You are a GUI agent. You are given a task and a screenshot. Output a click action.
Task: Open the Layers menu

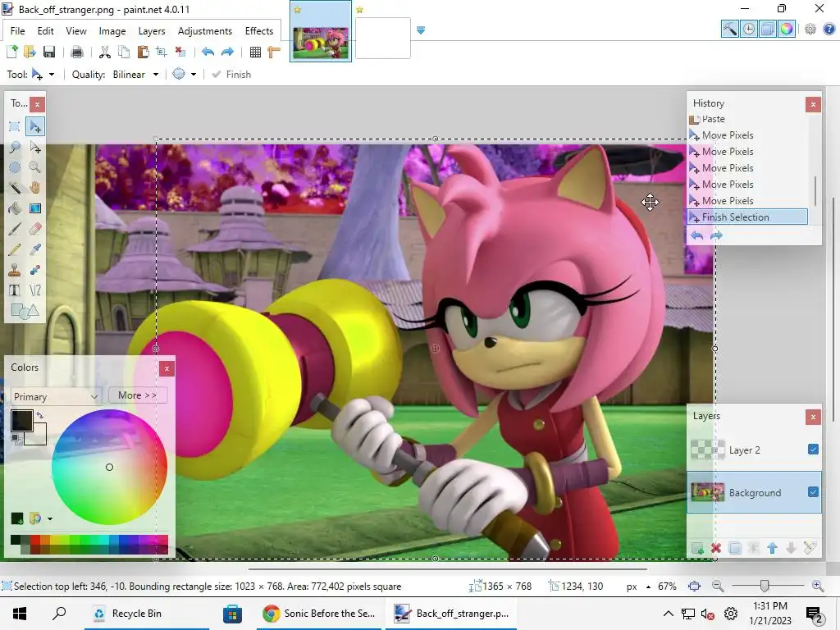[x=152, y=31]
